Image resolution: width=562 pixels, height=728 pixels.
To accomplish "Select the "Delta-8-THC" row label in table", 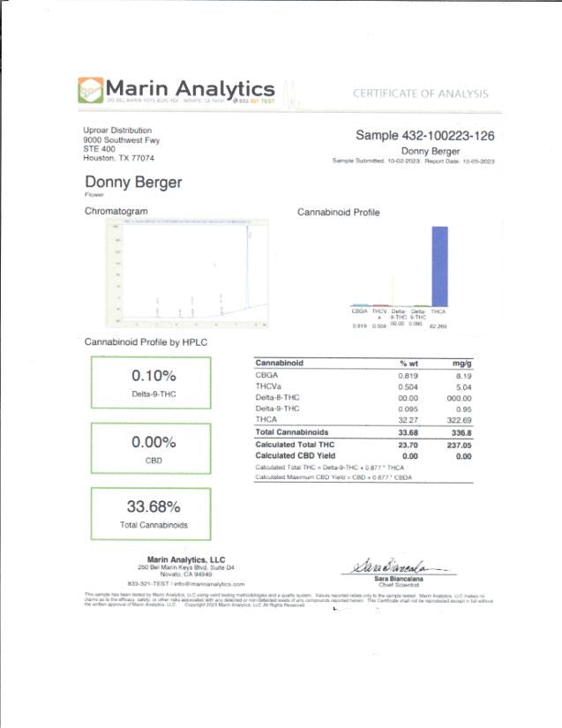I will 278,397.
